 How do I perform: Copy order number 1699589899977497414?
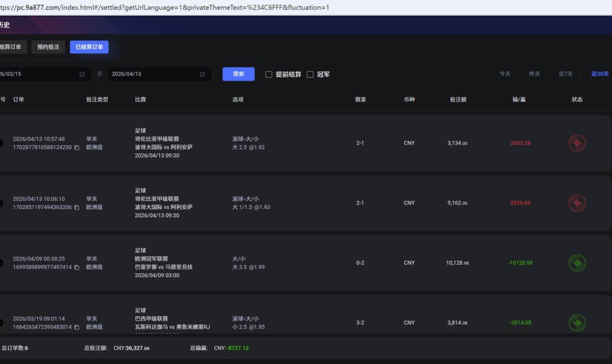(x=76, y=267)
